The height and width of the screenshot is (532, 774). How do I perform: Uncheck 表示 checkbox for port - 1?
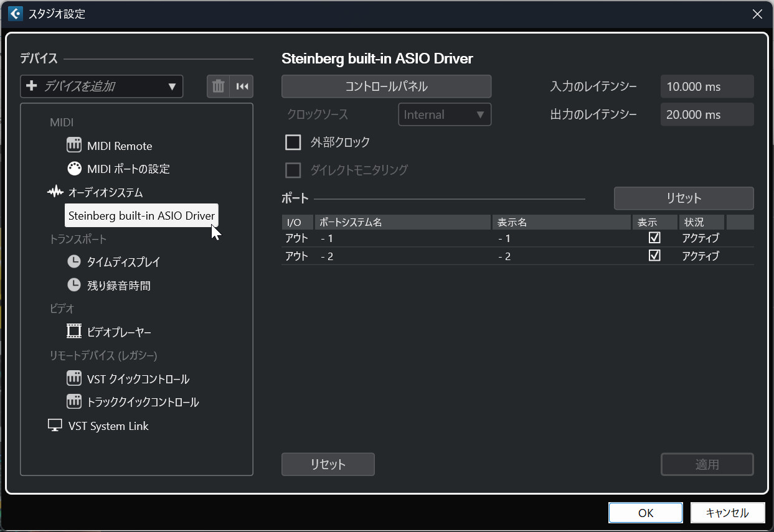click(x=654, y=238)
